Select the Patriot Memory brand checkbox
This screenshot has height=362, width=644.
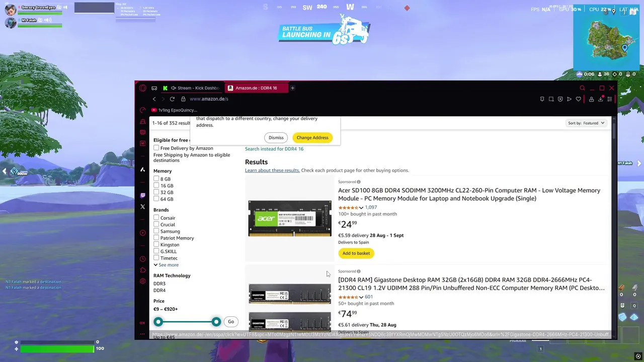(156, 238)
